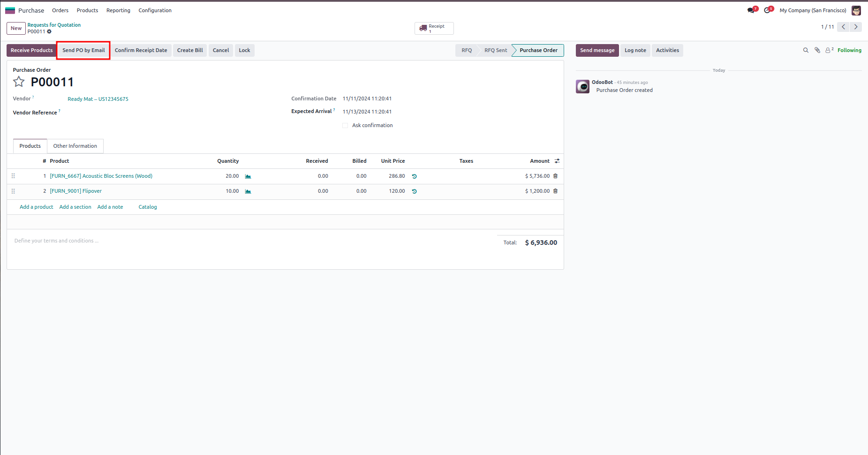Viewport: 868px width, 455px height.
Task: Create a New purchase order
Action: [x=16, y=28]
